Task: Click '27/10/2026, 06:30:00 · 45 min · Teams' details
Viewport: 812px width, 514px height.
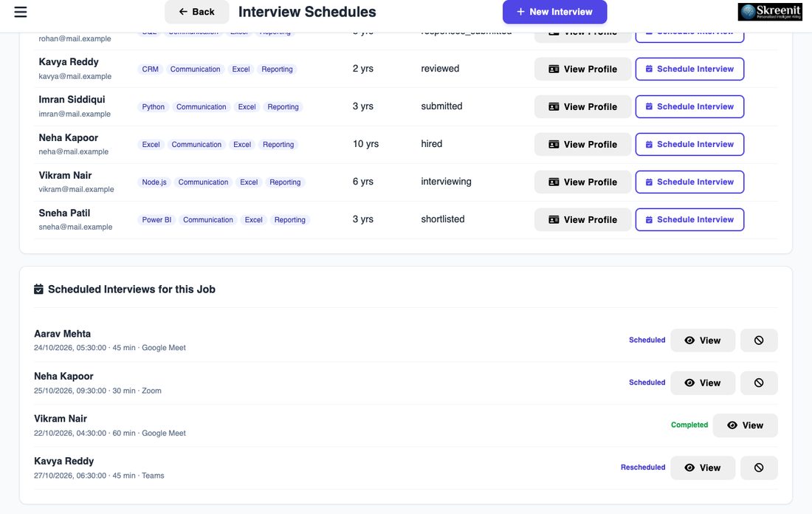Action: (99, 476)
